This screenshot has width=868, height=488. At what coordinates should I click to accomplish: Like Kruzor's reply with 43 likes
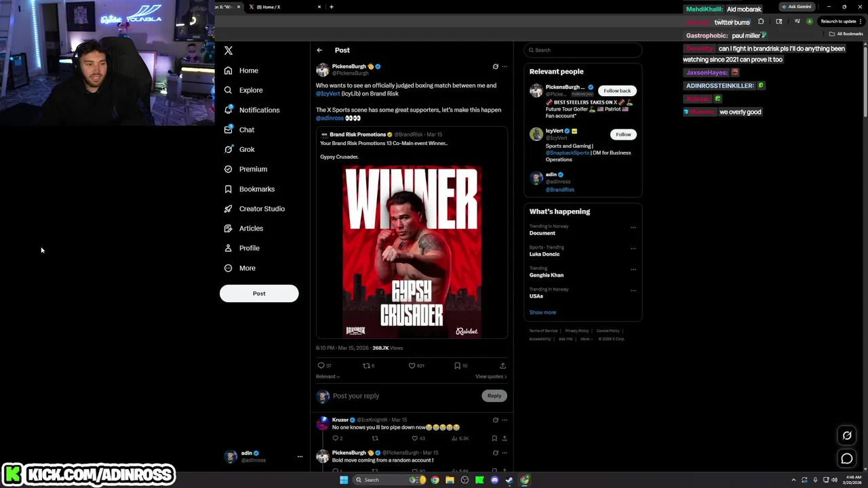tap(415, 439)
